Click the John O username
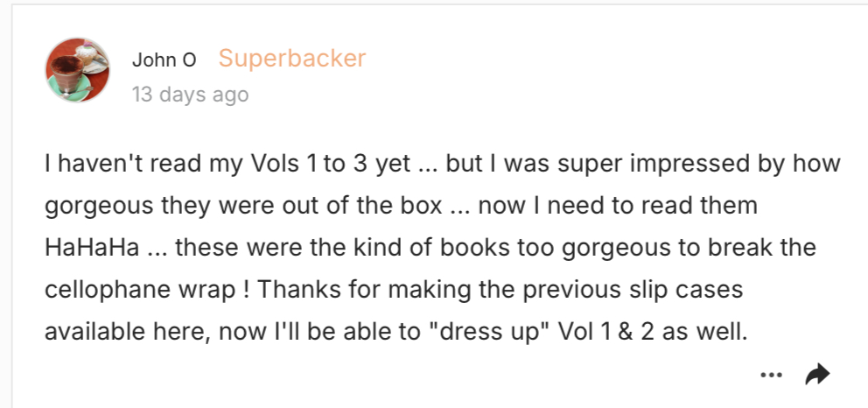This screenshot has height=408, width=868. tap(164, 60)
